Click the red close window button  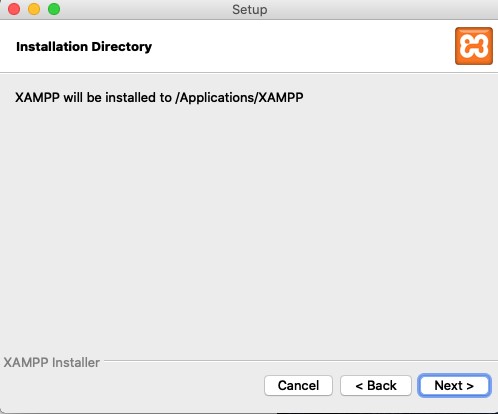14,9
